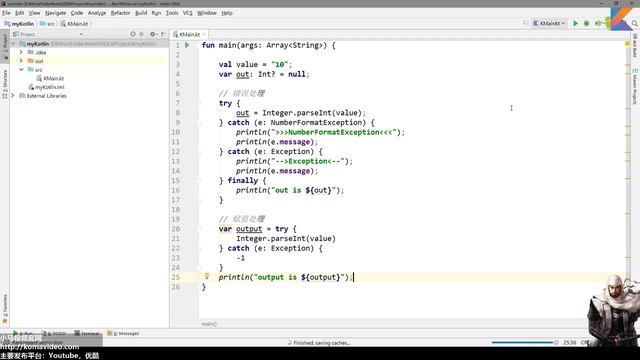Click the yellow intention light bulb on line 25
The image size is (640, 360).
207,276
